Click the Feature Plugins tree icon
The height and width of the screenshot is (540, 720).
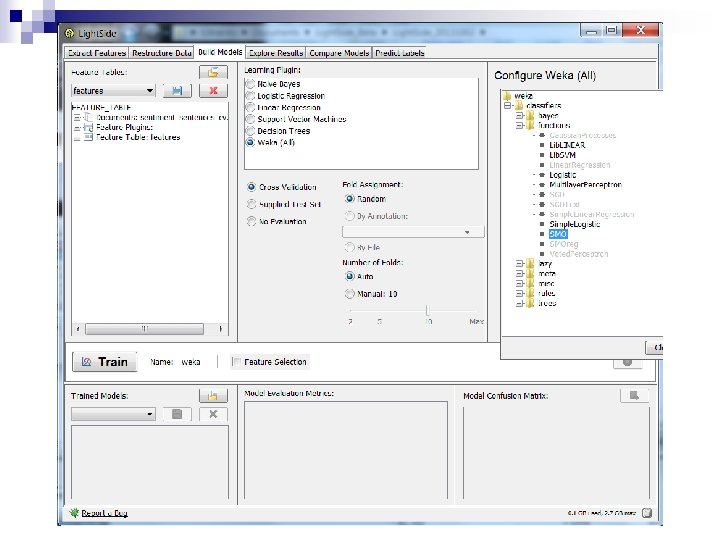(x=88, y=128)
